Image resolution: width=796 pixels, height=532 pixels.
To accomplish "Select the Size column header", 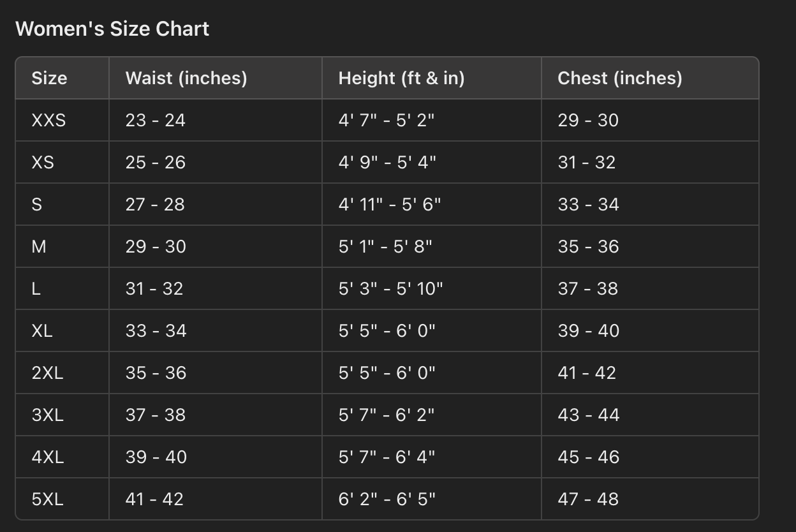I will tap(49, 78).
